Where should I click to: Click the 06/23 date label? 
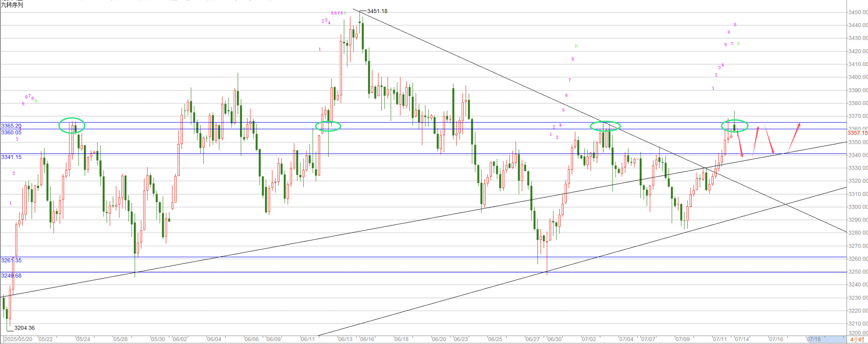click(461, 339)
